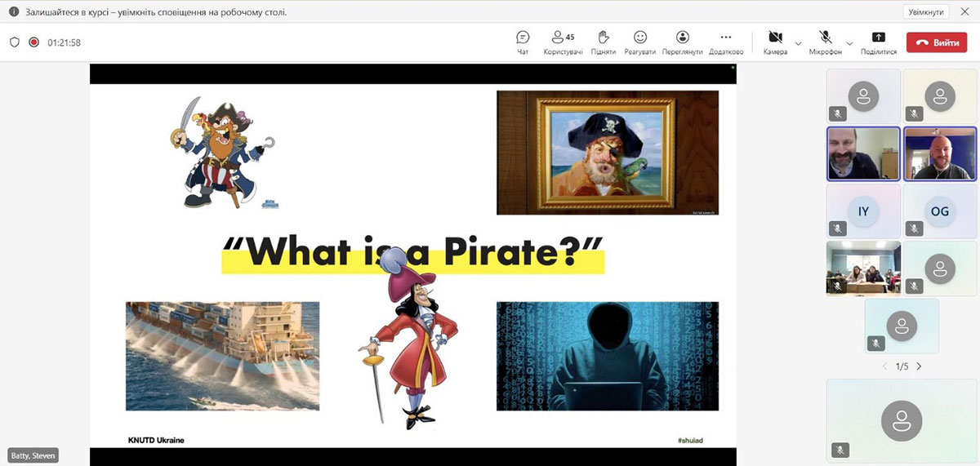Click muted mic icon on OG tile
The image size is (980, 466).
(914, 229)
